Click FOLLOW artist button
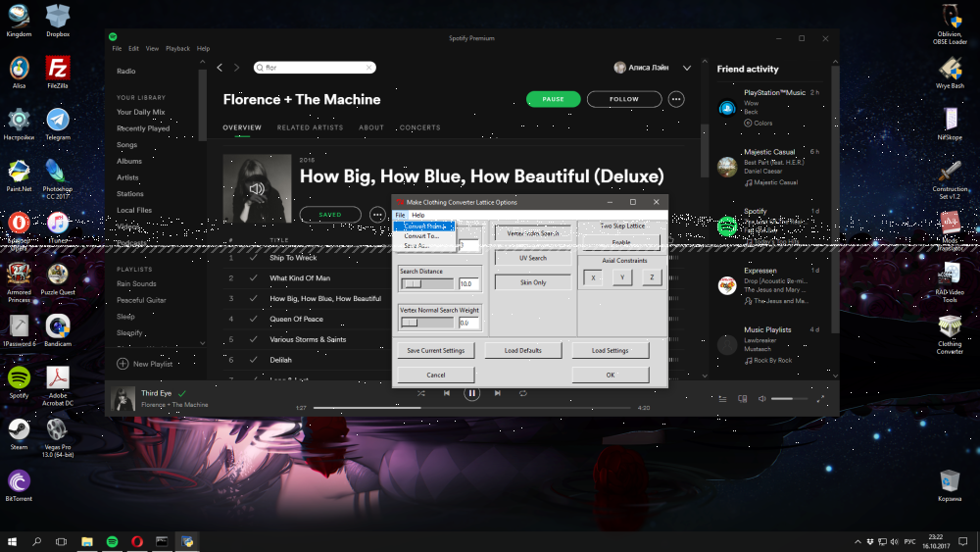980x552 pixels. pos(624,99)
